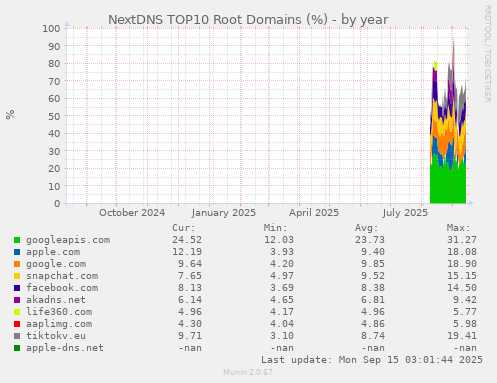Click the akadns.net purple legend swatch

(x=17, y=300)
